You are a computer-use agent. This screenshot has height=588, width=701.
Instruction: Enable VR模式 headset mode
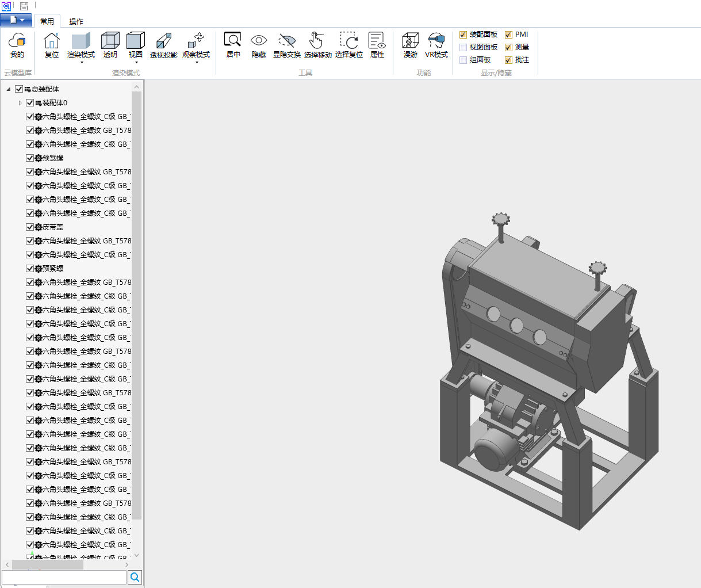(x=436, y=45)
